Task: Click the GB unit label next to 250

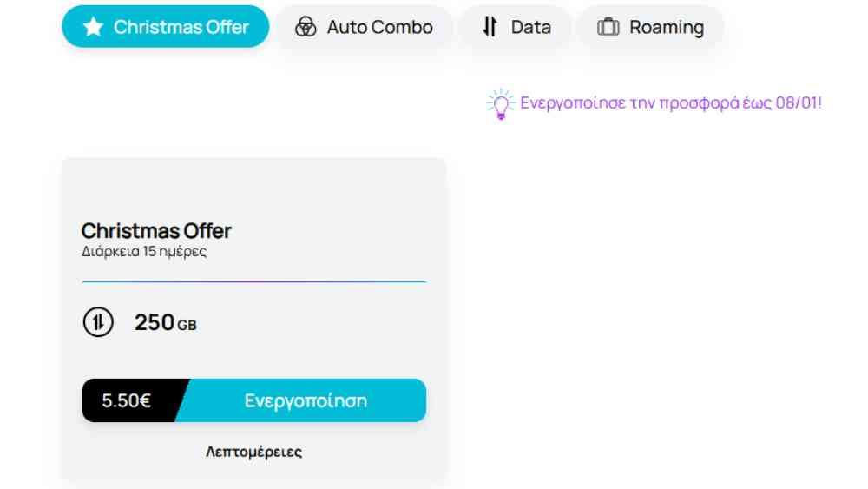Action: [187, 325]
